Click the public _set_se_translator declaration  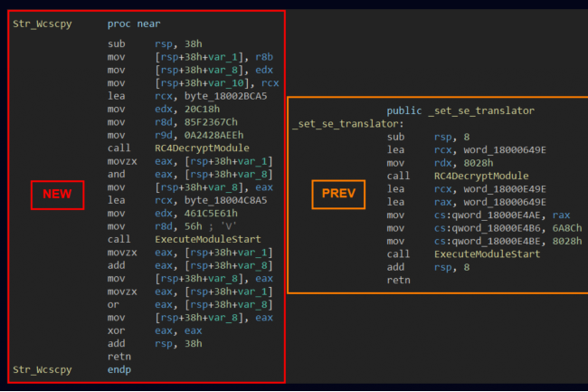pos(460,110)
